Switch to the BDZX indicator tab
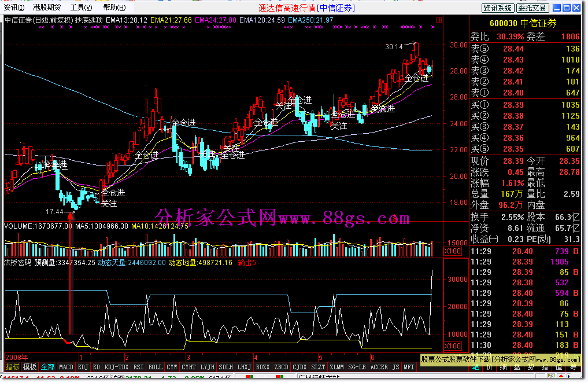 [x=262, y=367]
